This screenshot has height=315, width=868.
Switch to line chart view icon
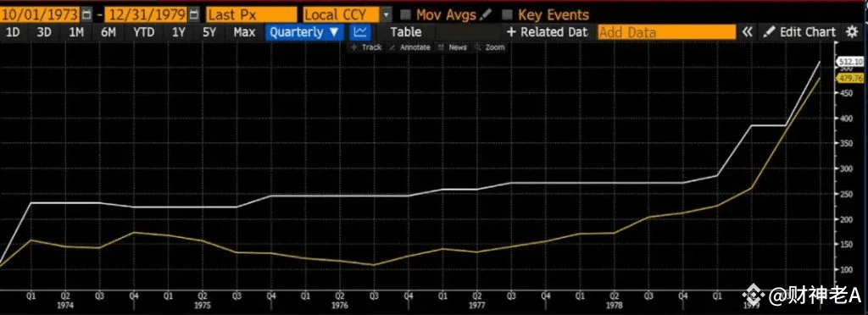360,32
